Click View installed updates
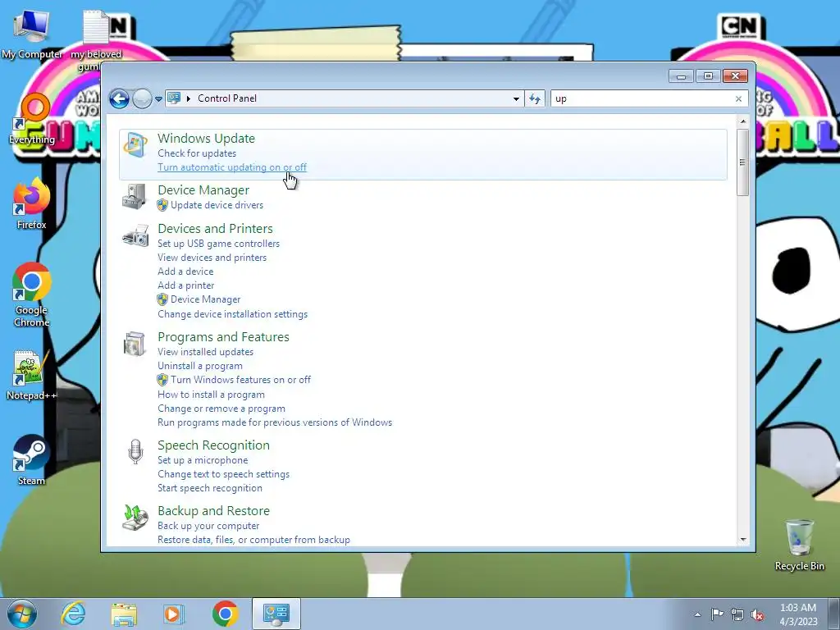840x630 pixels. point(205,352)
